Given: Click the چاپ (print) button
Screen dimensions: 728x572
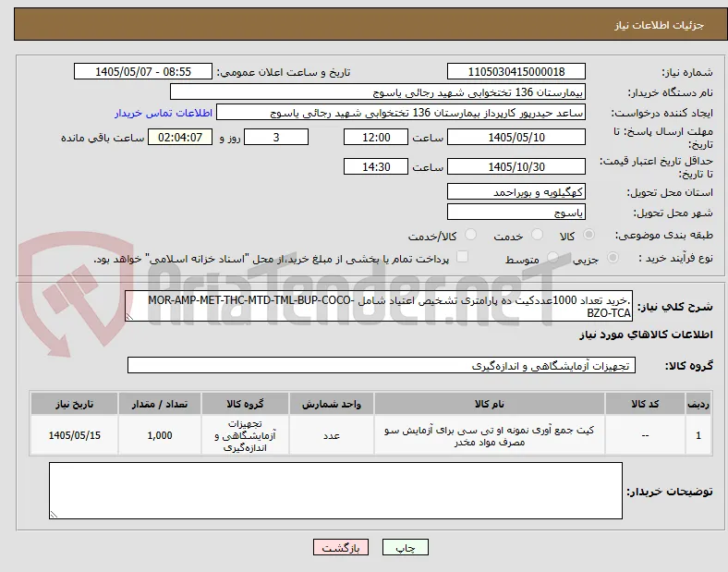Looking at the screenshot, I should (x=405, y=547).
